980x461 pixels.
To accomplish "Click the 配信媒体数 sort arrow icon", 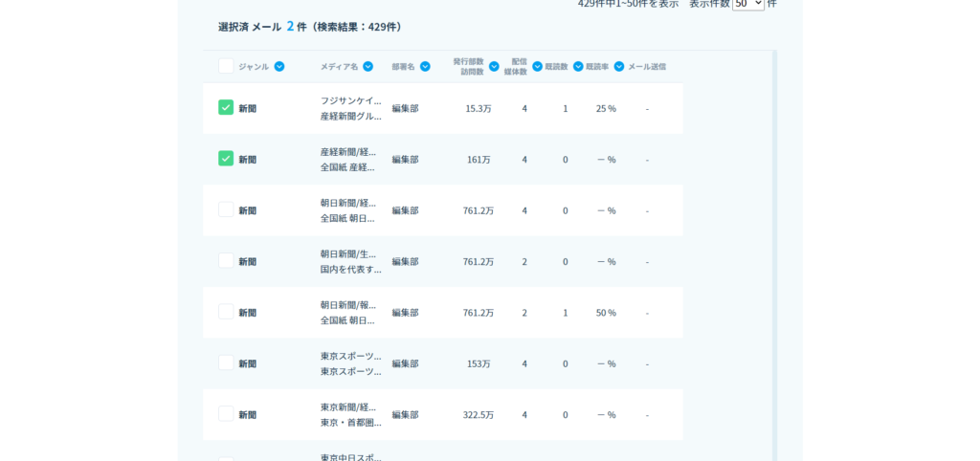I will click(537, 67).
